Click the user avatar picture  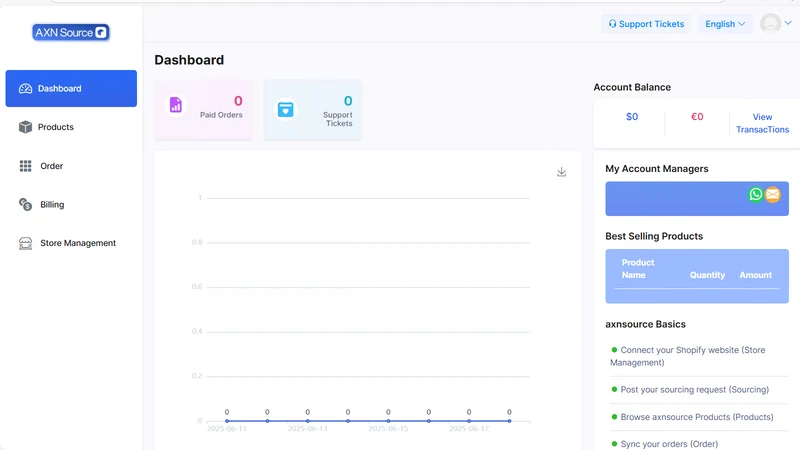click(770, 23)
